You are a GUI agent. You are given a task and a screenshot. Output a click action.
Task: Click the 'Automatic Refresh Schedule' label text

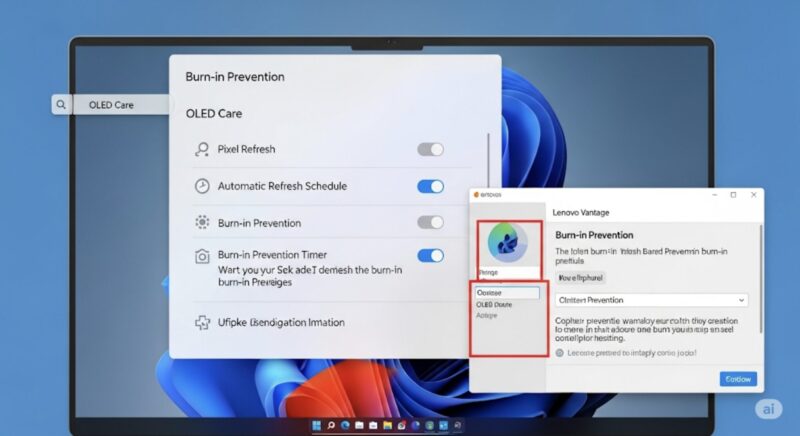tap(282, 186)
